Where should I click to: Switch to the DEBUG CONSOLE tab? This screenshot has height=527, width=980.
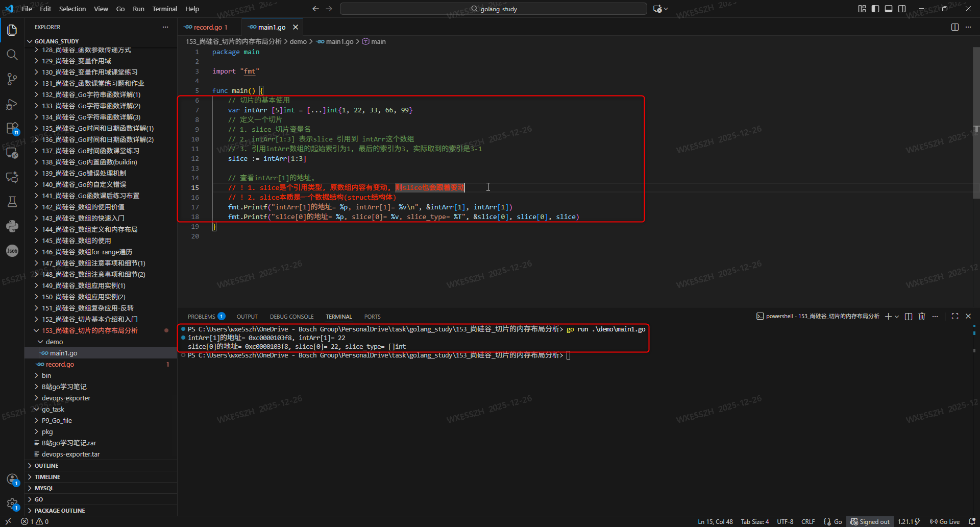[x=292, y=317]
